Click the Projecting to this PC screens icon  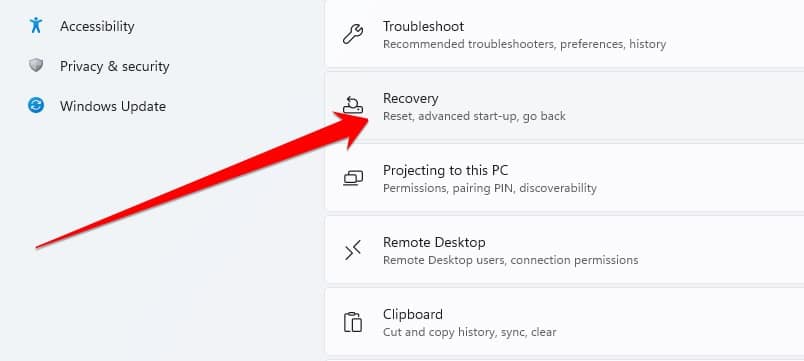point(353,178)
